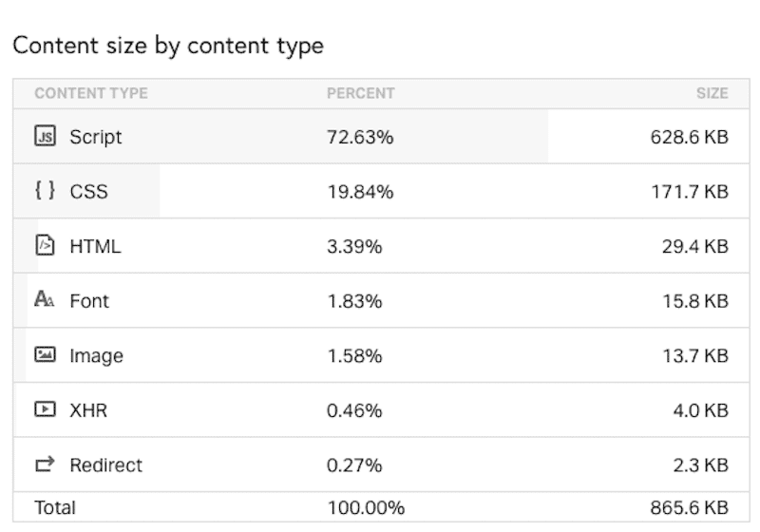Select the HTML row label
The image size is (760, 532).
(x=95, y=247)
